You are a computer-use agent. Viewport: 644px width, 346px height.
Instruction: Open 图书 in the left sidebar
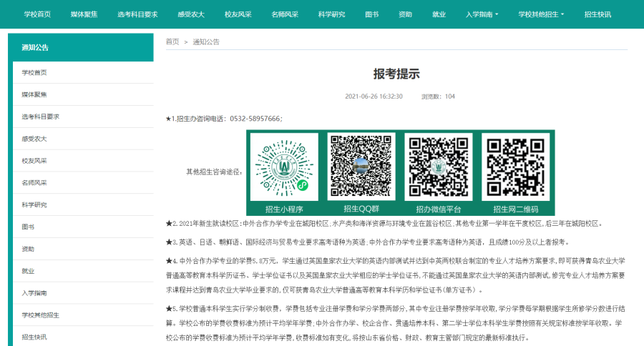click(x=28, y=227)
